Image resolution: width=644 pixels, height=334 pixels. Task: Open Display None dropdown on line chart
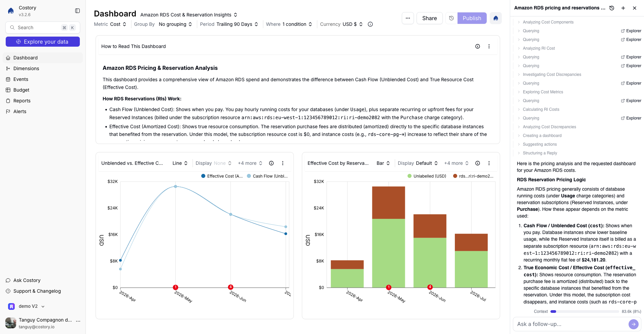(214, 163)
